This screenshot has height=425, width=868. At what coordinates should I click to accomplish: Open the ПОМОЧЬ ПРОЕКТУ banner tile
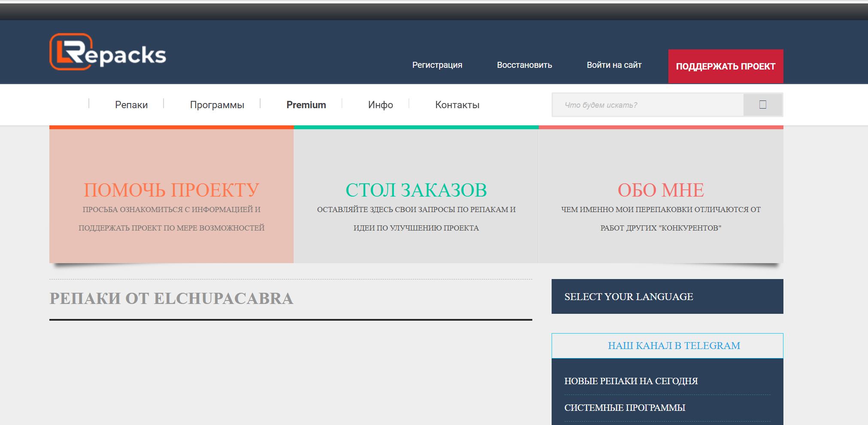tap(171, 196)
